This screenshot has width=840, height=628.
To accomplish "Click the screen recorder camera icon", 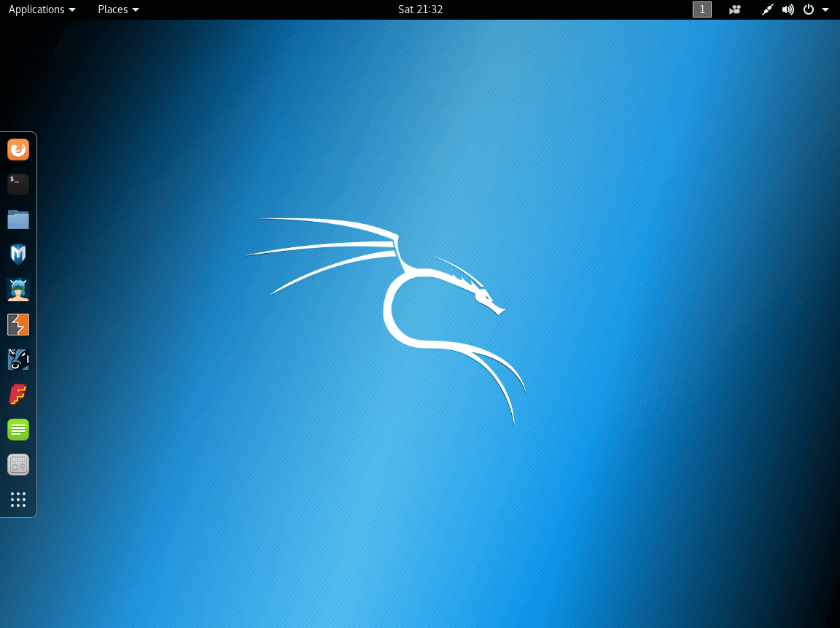I will click(x=735, y=9).
